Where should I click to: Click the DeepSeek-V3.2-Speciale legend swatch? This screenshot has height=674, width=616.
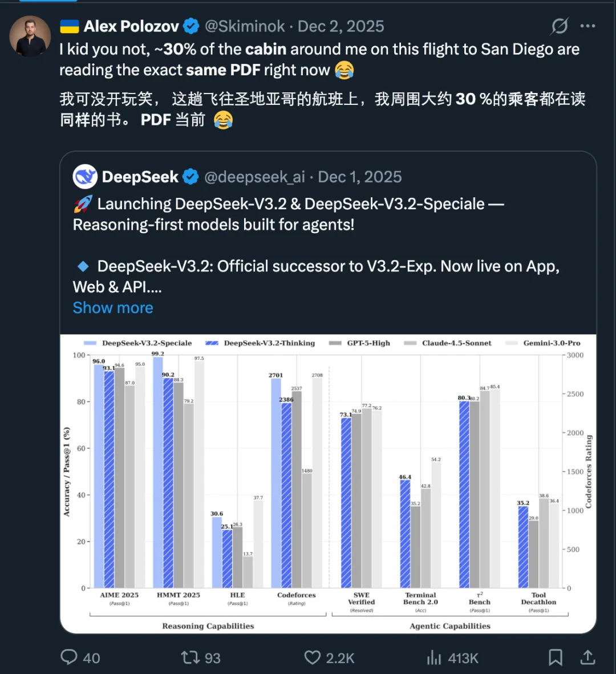click(x=90, y=343)
